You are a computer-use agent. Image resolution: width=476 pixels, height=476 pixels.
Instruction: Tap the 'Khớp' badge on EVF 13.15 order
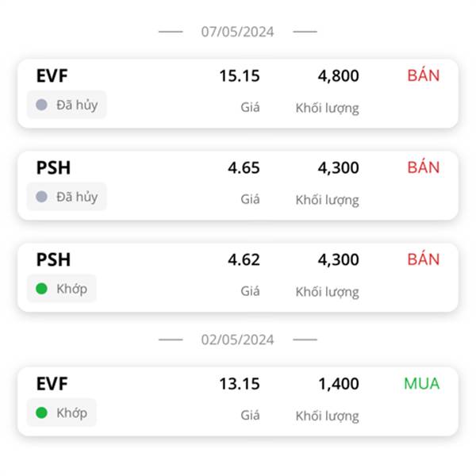62,413
